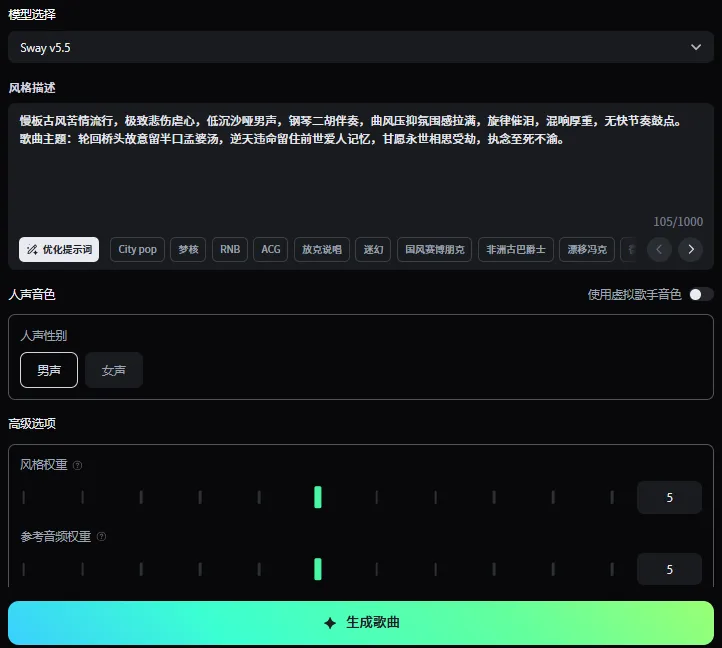Select the ACG style tag
This screenshot has width=722, height=648.
tap(271, 250)
